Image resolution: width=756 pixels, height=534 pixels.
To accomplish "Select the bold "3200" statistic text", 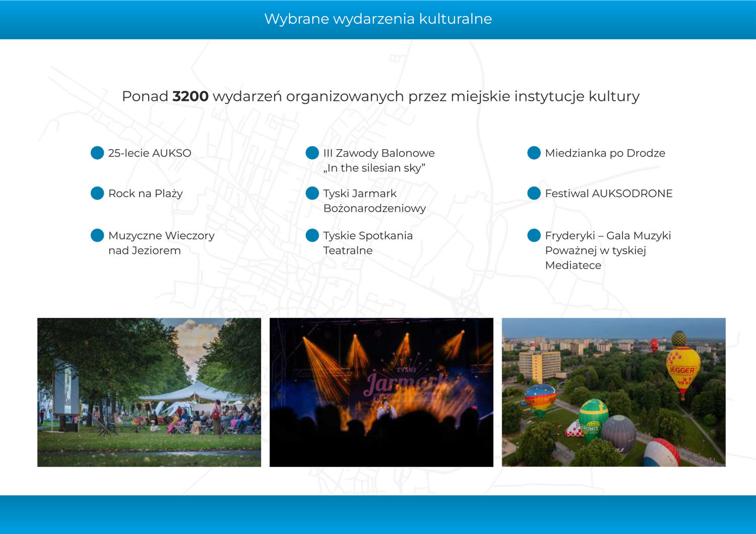I will pos(190,96).
